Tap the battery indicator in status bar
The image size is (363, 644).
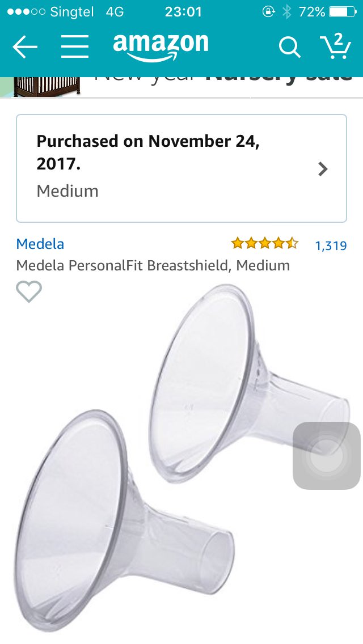(x=343, y=12)
